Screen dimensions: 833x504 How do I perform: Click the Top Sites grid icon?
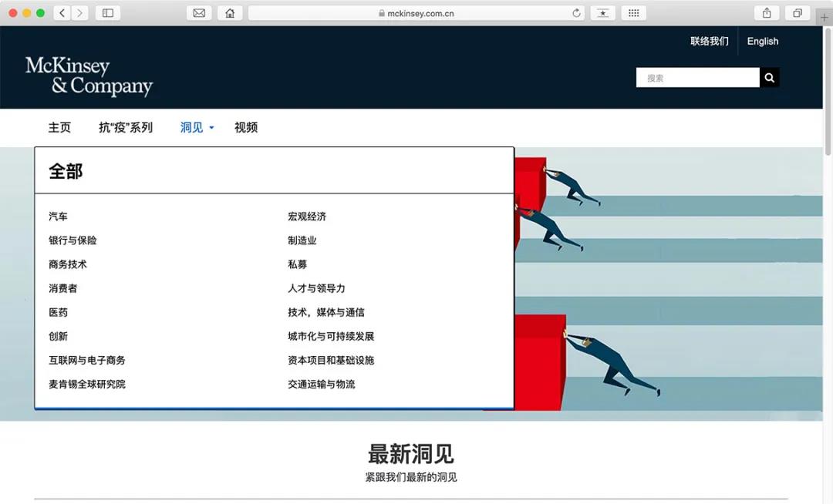coord(633,12)
